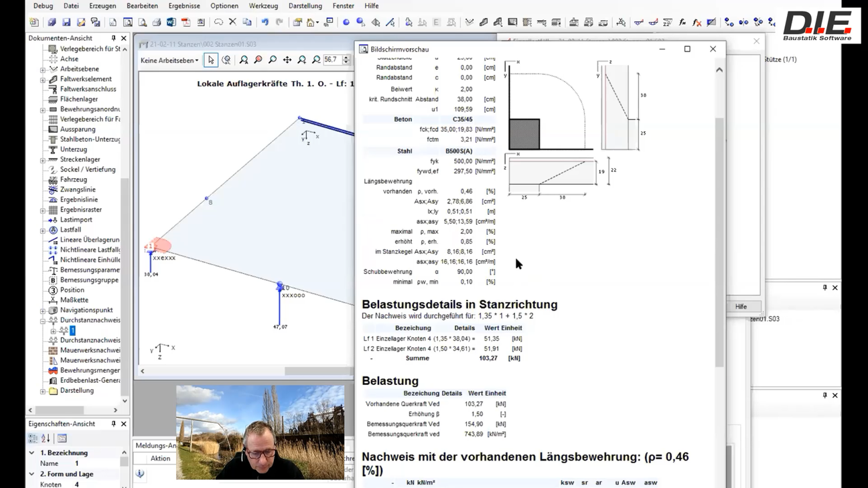Screen dimensions: 868x488
Task: Click the Save disk icon in toolbar
Action: 66,22
